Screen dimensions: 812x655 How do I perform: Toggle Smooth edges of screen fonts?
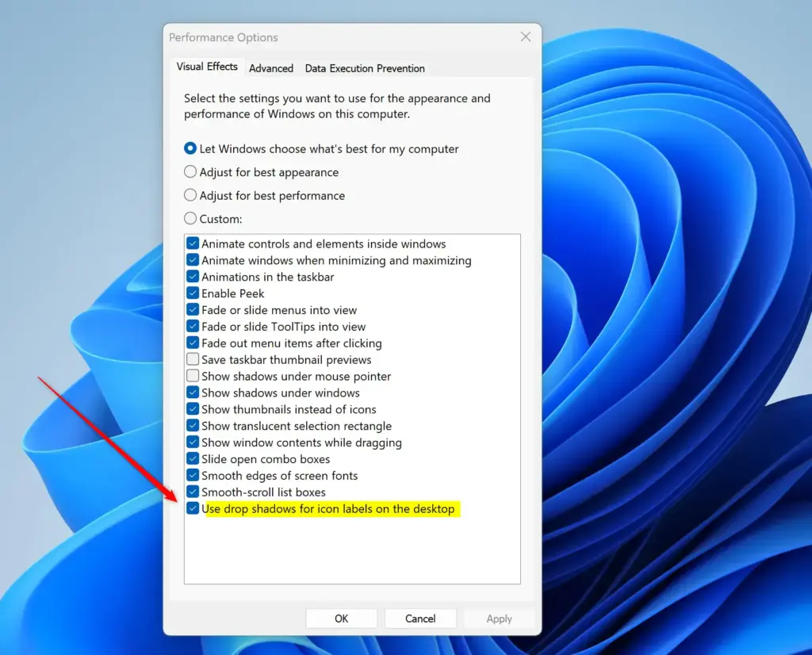[x=193, y=475]
